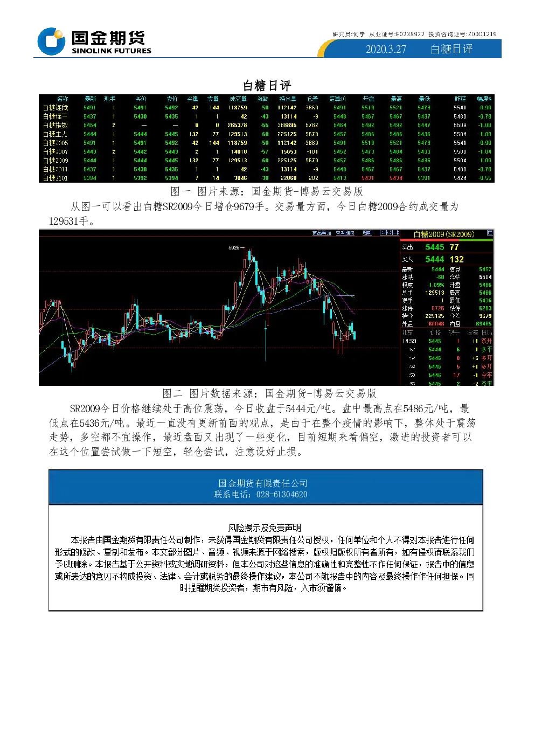Click the 白糖2009(SR2009) quote panel title
Image resolution: width=535 pixels, height=756 pixels.
point(443,234)
